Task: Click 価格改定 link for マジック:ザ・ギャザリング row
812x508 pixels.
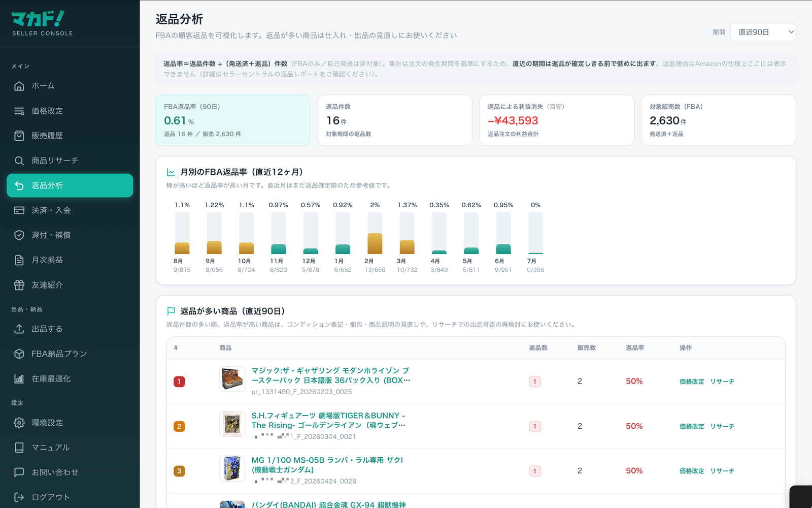Action: (692, 382)
